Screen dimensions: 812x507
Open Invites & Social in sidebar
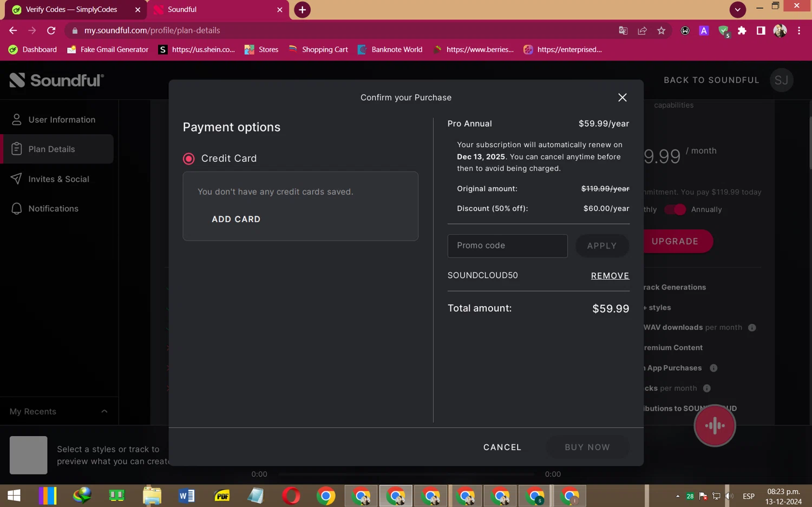pos(57,179)
